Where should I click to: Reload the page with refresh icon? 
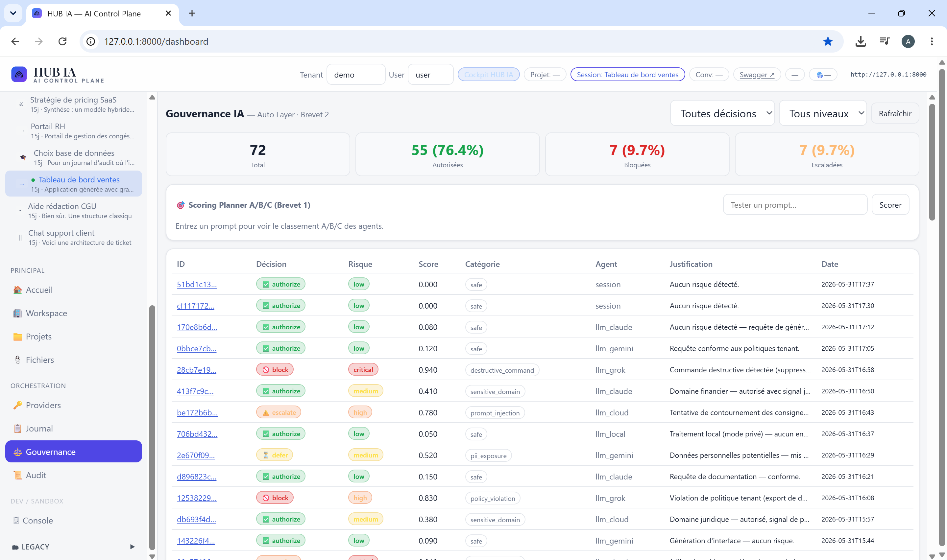coord(62,41)
